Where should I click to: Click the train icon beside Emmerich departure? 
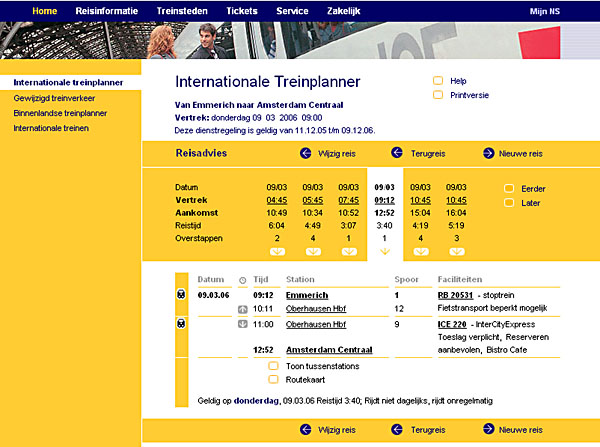coord(181,295)
